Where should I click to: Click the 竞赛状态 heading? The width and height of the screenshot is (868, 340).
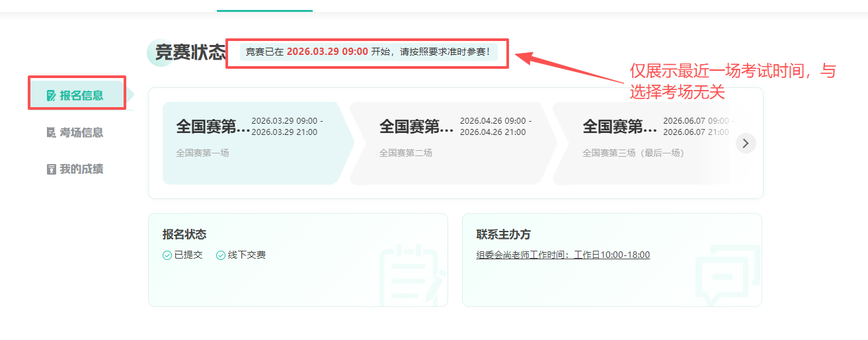[190, 52]
